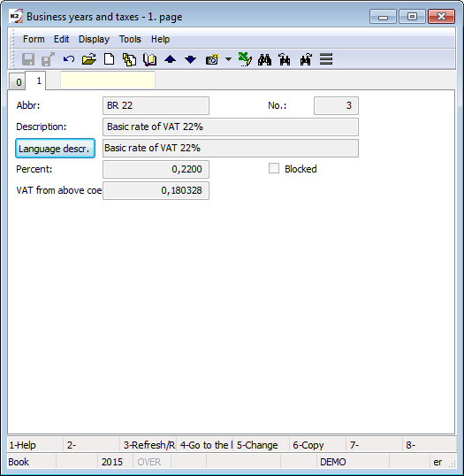Expand the dropdown arrow beside camera icon
This screenshot has height=476, width=464.
point(228,59)
